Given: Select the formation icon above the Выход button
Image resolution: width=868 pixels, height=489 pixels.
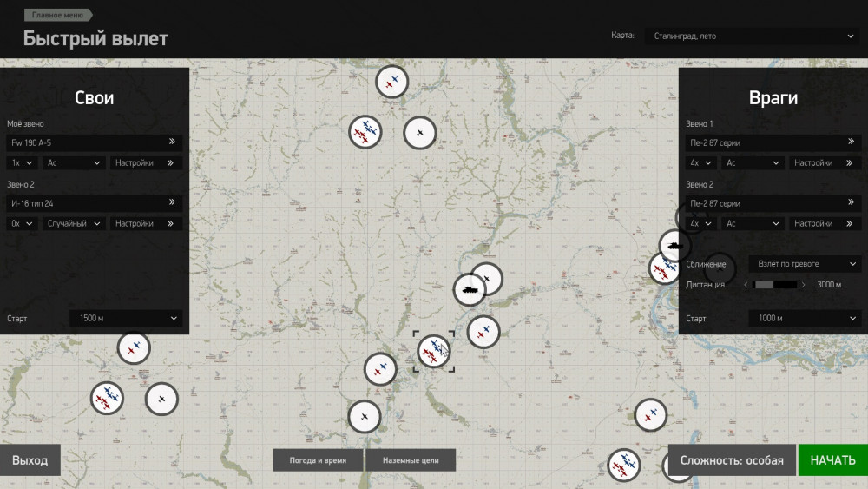Looking at the screenshot, I should click(x=107, y=398).
